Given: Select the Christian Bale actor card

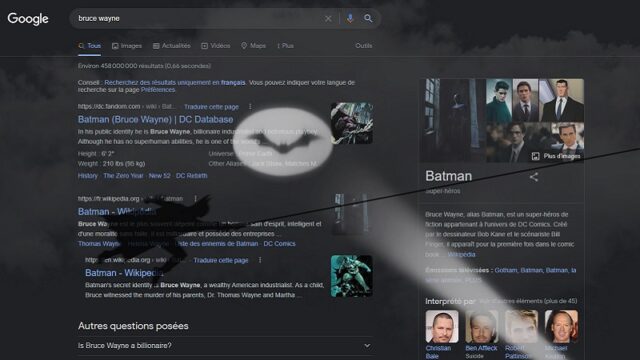Looking at the screenshot, I should pyautogui.click(x=442, y=334).
